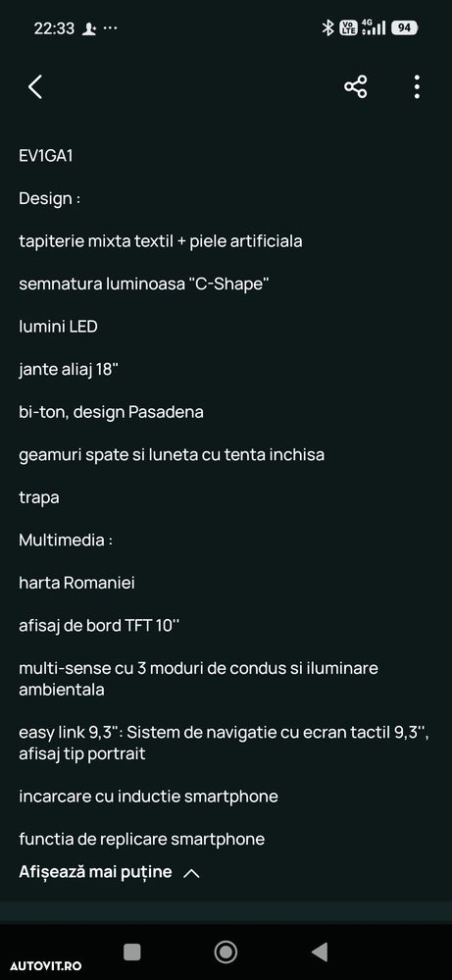The image size is (452, 980).
Task: Select the EV1GA1 code text
Action: point(45,156)
